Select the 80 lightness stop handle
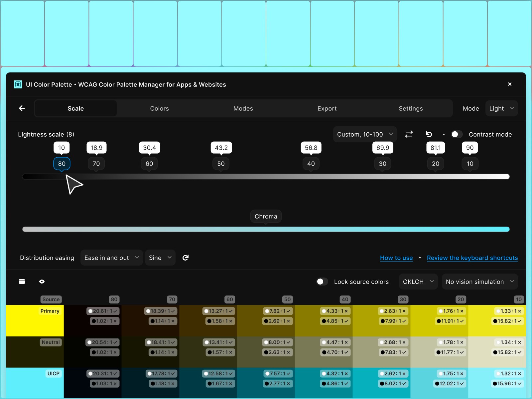Viewport: 532px width, 399px height. (62, 164)
